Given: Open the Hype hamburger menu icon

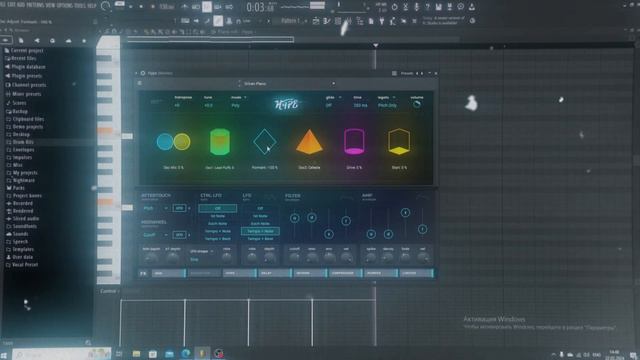Looking at the screenshot, I should (140, 83).
